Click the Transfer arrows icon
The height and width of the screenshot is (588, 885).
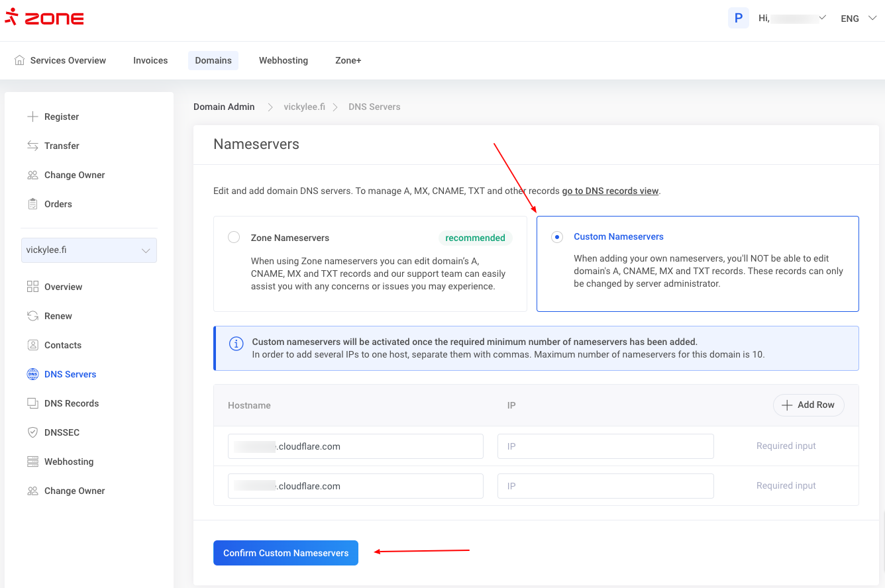pos(32,146)
